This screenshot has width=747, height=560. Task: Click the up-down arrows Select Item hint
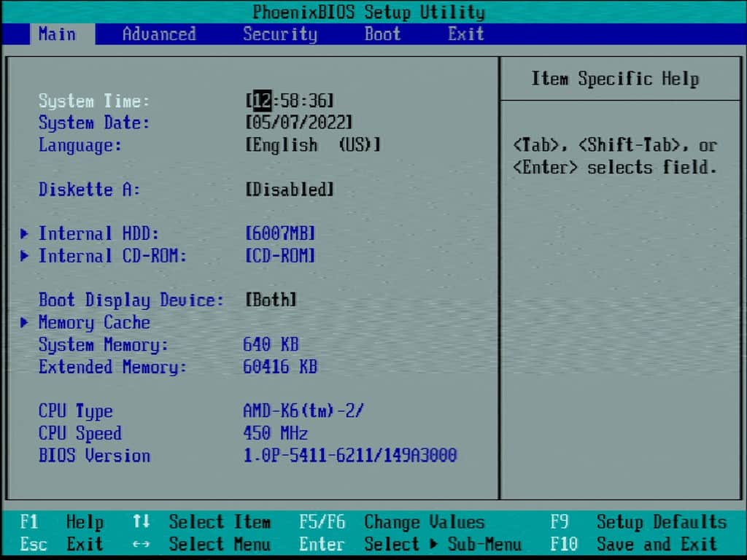pyautogui.click(x=201, y=522)
